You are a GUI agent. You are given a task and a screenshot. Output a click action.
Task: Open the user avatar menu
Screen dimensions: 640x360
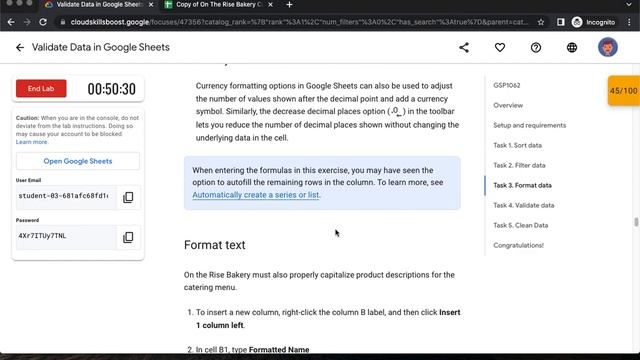click(607, 47)
